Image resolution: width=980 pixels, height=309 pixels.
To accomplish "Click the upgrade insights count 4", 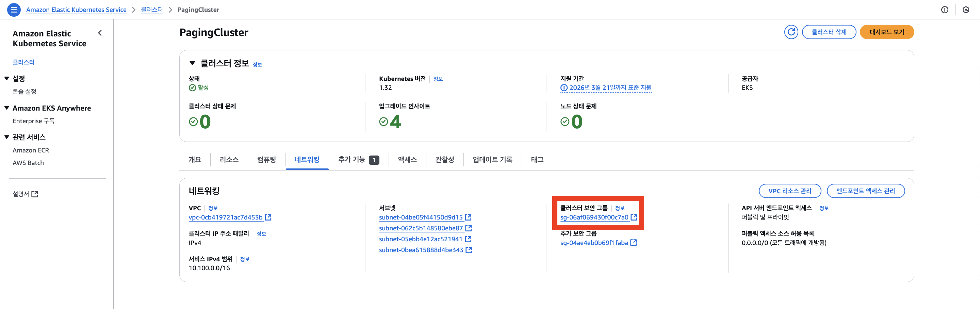I will coord(395,122).
